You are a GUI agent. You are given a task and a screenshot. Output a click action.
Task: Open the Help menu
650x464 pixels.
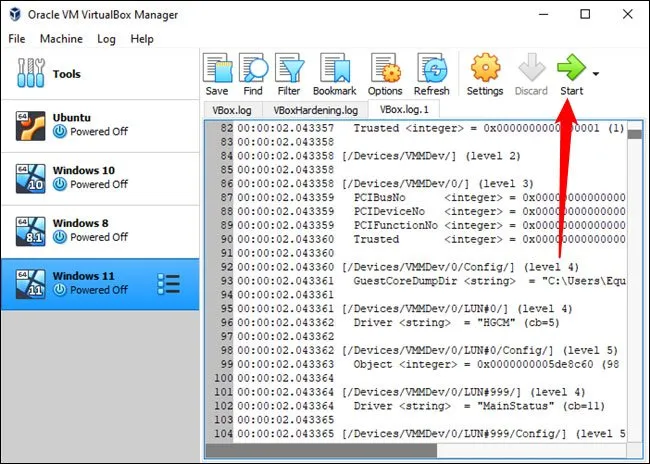point(142,39)
